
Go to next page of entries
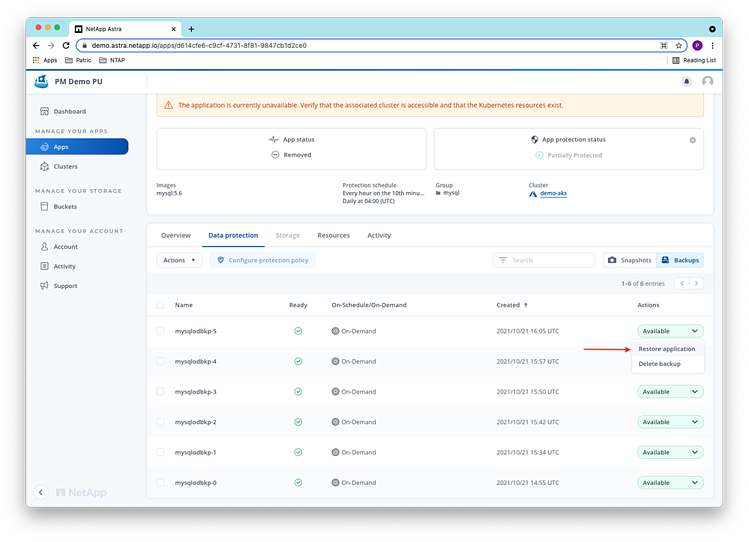(697, 283)
